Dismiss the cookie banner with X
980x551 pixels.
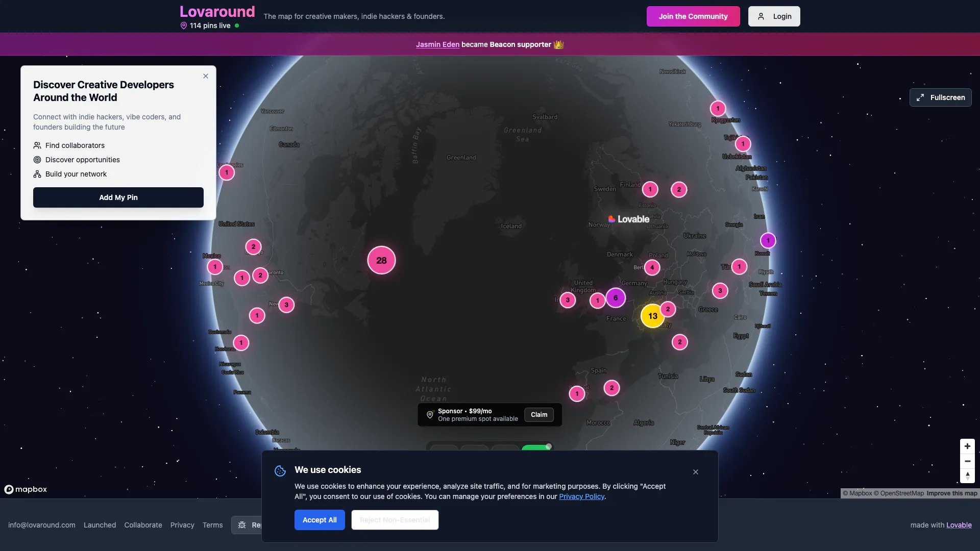[x=696, y=472]
